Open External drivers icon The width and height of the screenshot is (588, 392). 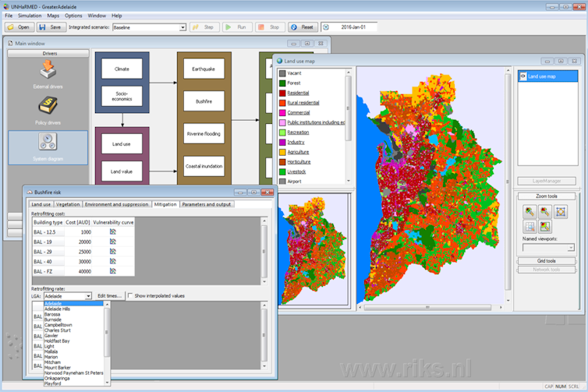coord(48,69)
